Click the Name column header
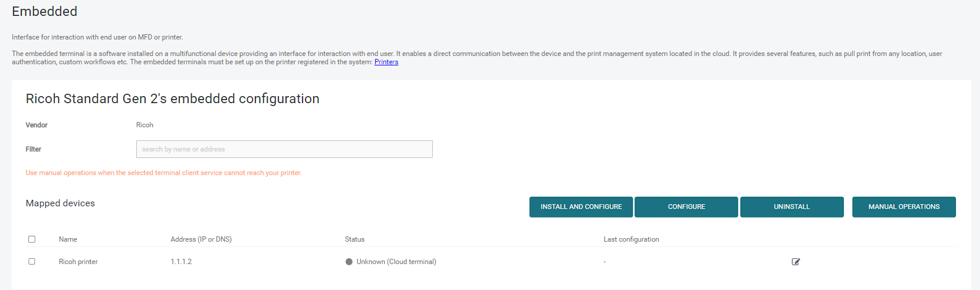This screenshot has width=980, height=290. (68, 239)
